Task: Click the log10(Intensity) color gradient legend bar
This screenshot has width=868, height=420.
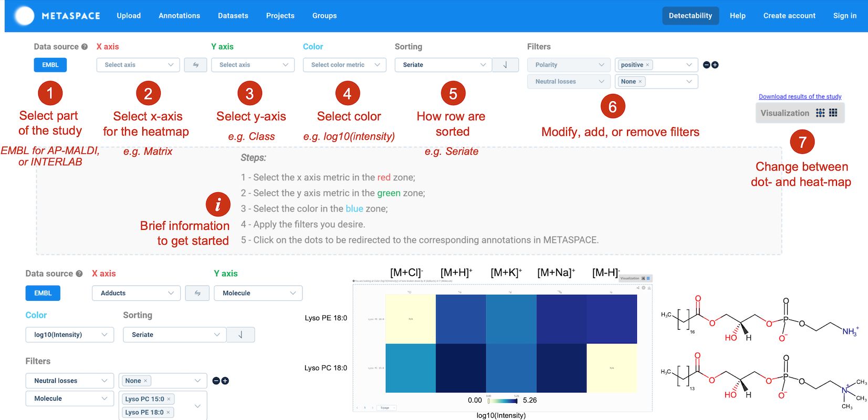Action: pos(503,401)
